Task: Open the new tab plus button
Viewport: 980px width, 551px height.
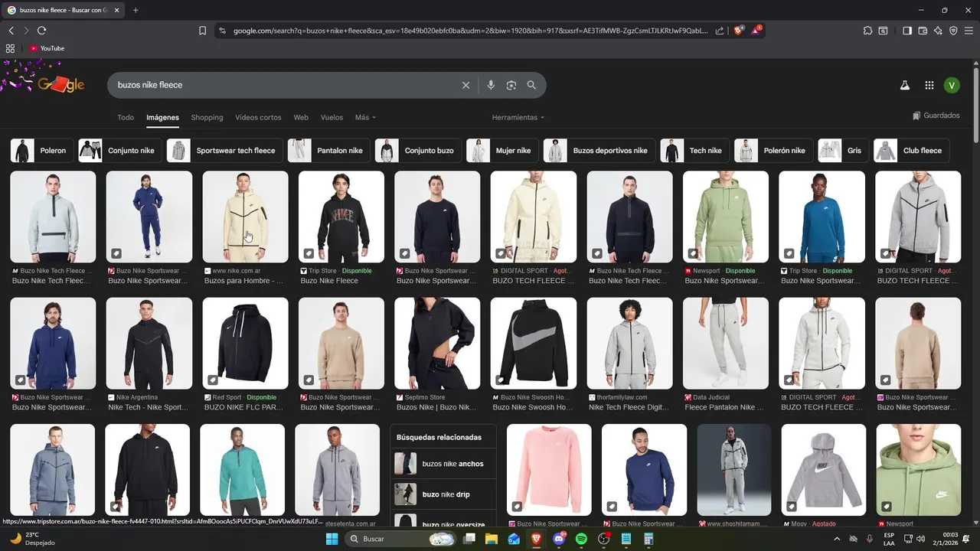Action: pos(136,10)
